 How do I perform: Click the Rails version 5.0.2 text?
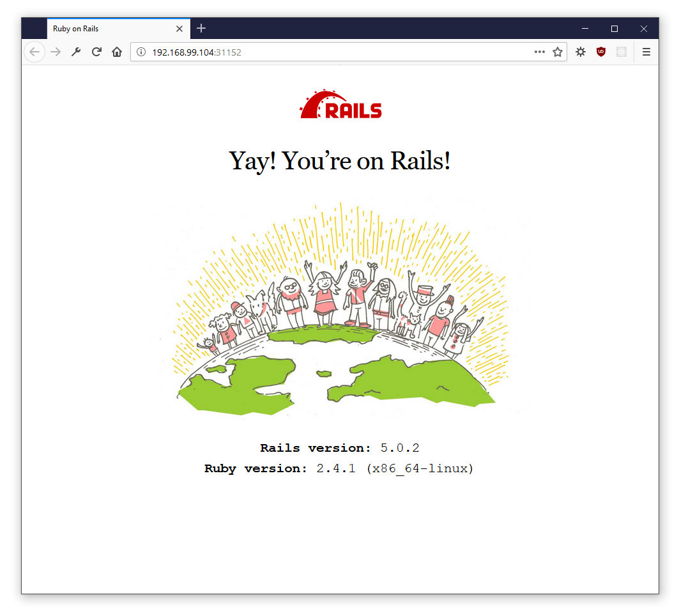point(340,448)
